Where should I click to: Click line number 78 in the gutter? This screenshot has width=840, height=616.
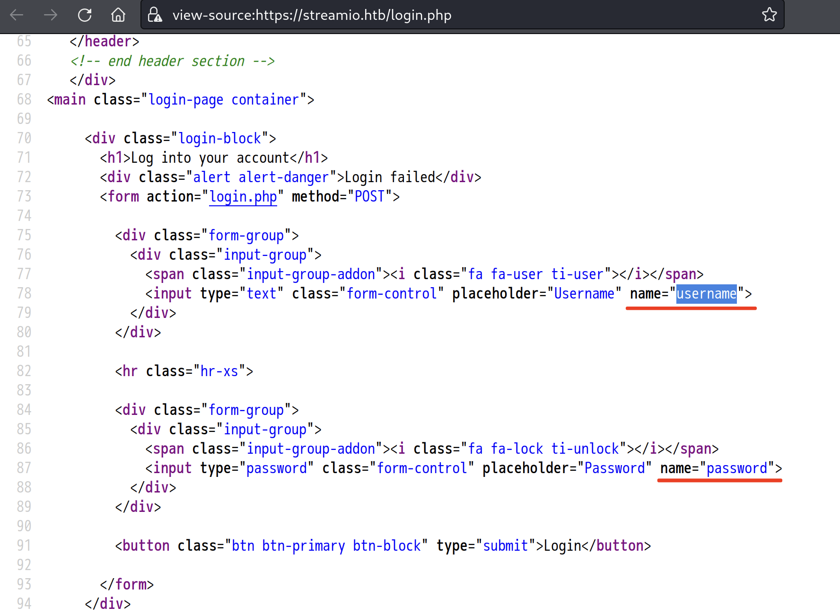coord(24,294)
